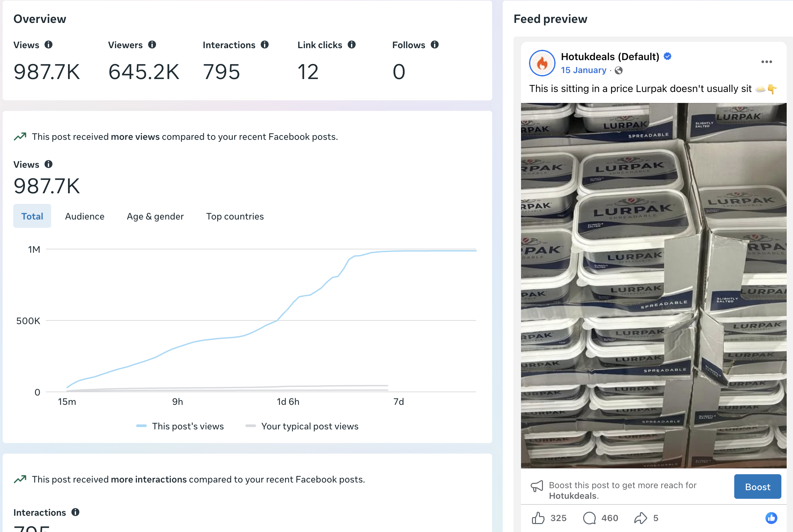Click the Hotukdeals (Default) page name
Screen dimensions: 793x532
610,56
